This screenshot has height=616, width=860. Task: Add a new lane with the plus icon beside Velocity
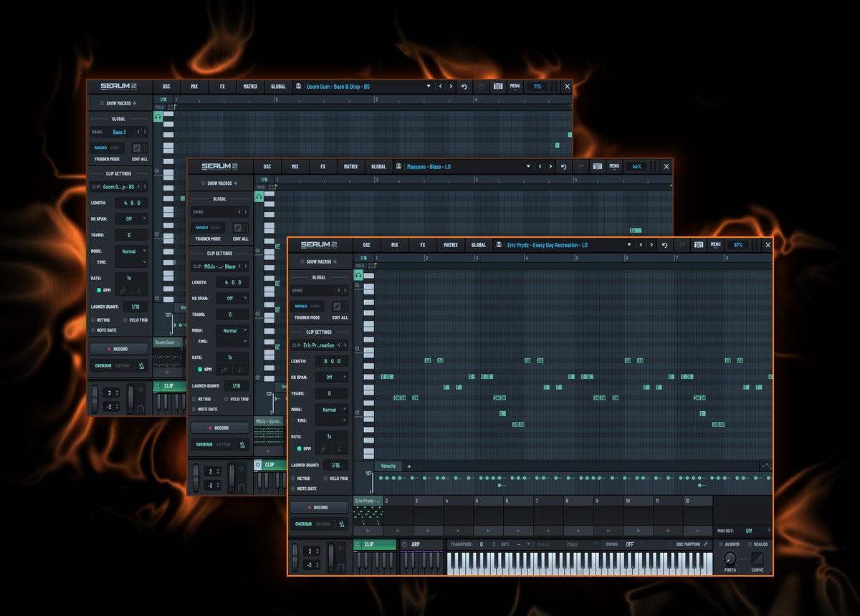409,466
